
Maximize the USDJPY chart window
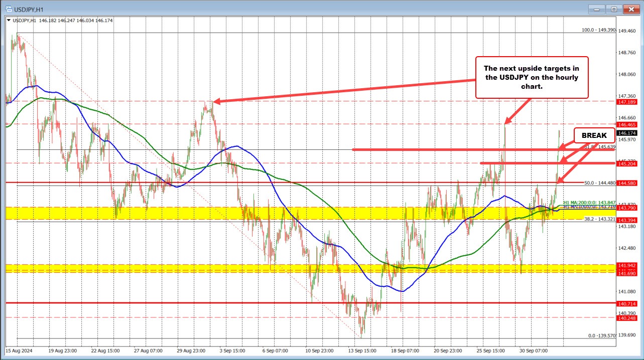[613, 9]
